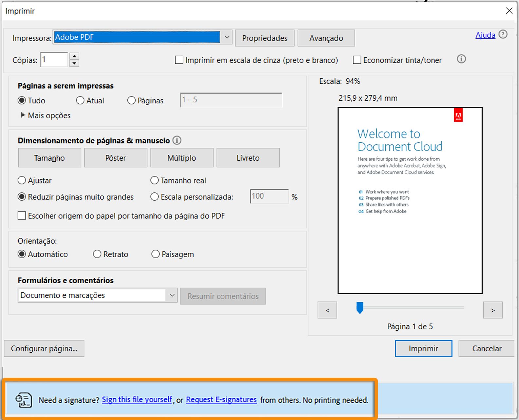Open the Ajuda help link
Image resolution: width=519 pixels, height=420 pixels.
pos(485,35)
